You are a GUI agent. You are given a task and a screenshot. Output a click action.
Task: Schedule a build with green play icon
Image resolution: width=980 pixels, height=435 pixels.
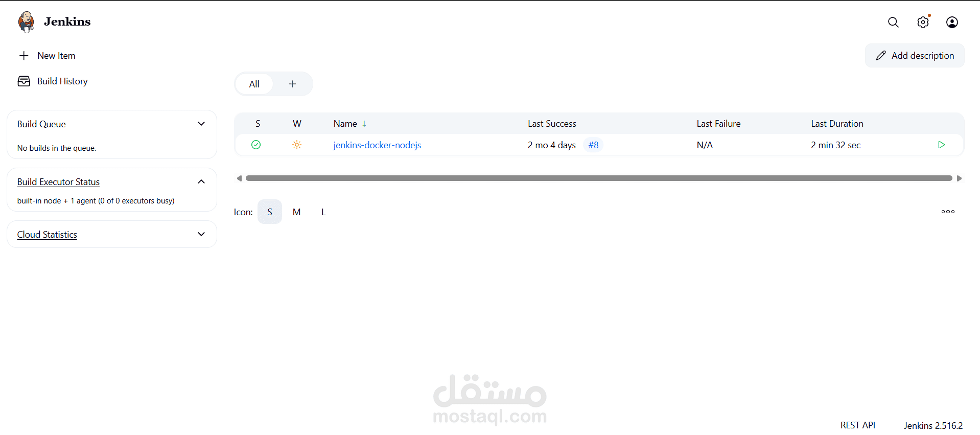tap(941, 145)
